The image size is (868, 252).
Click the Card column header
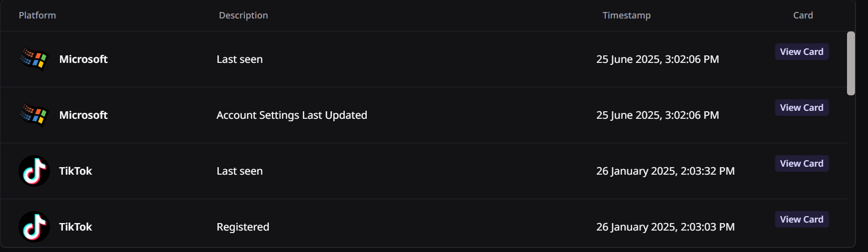pyautogui.click(x=803, y=15)
